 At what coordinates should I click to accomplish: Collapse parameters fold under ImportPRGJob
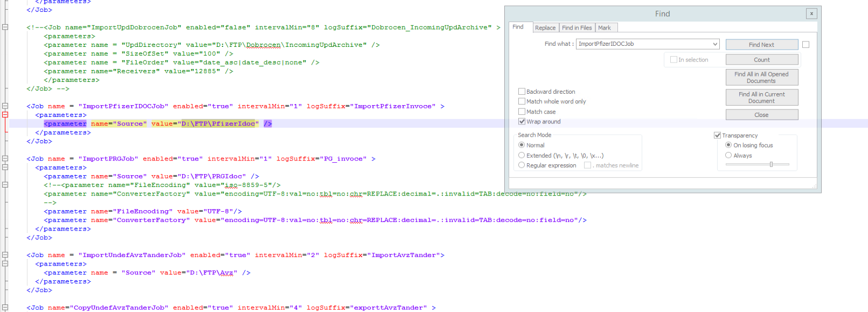pyautogui.click(x=5, y=167)
